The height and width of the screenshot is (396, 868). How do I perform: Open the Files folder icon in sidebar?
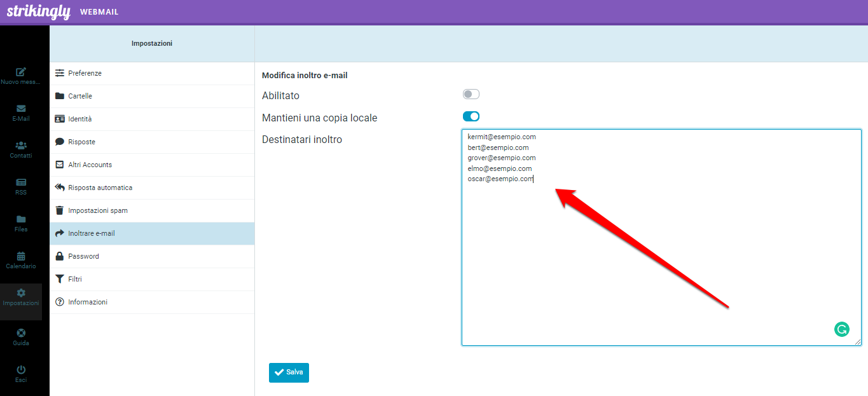pyautogui.click(x=21, y=219)
